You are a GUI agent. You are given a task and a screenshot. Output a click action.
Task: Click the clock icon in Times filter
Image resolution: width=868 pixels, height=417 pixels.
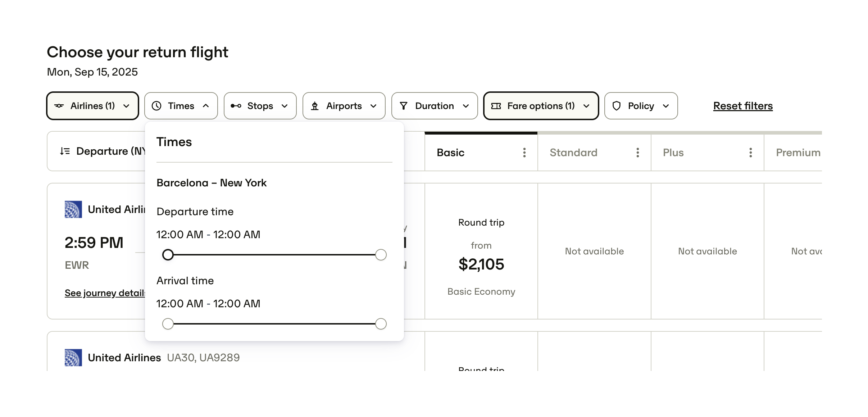click(x=156, y=106)
